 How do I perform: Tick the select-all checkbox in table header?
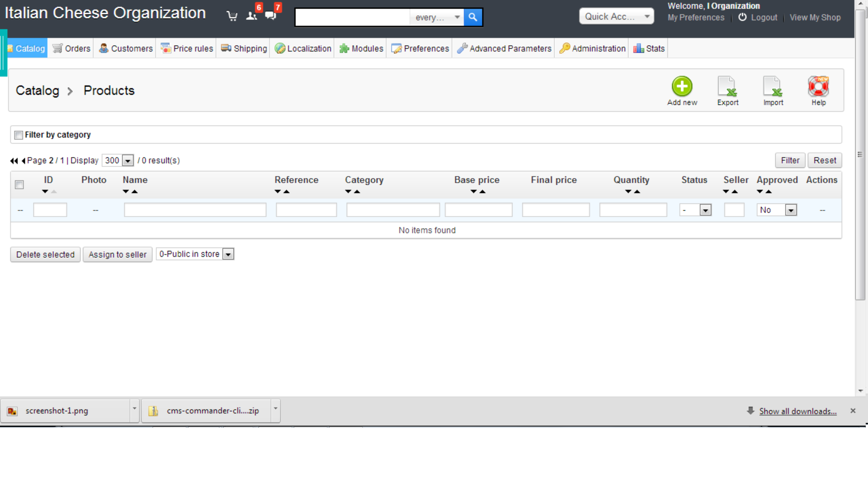[19, 185]
